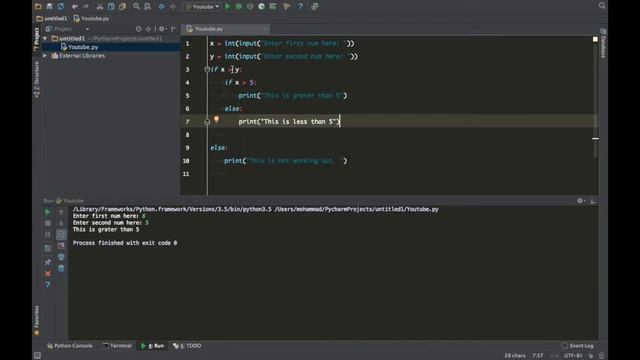Click the Print icon in the Run panel

click(x=61, y=257)
